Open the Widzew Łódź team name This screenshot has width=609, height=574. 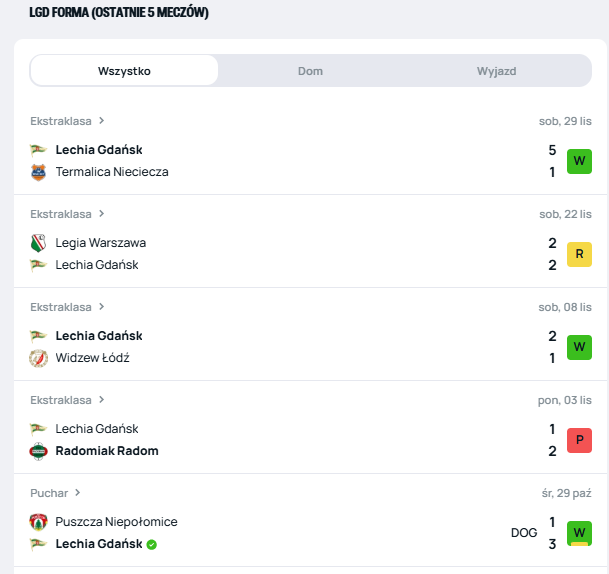click(x=93, y=358)
